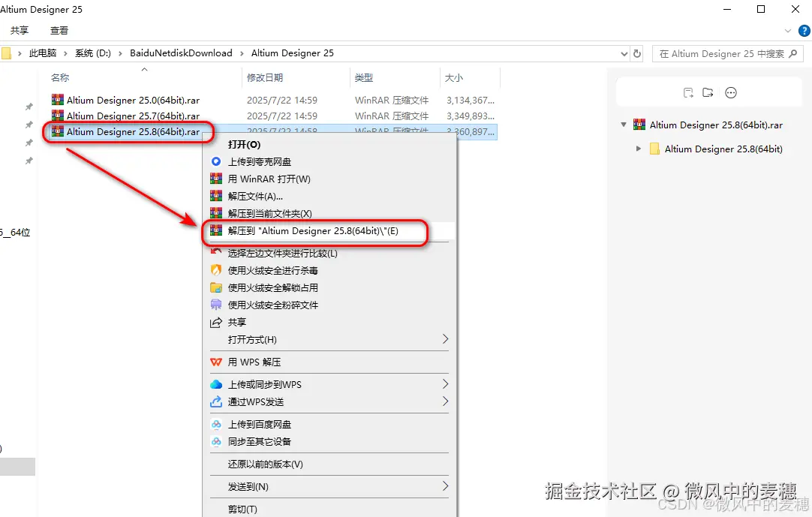
Task: Click WinRAR icon beside Altium Designer 25.7 file
Action: click(x=58, y=115)
